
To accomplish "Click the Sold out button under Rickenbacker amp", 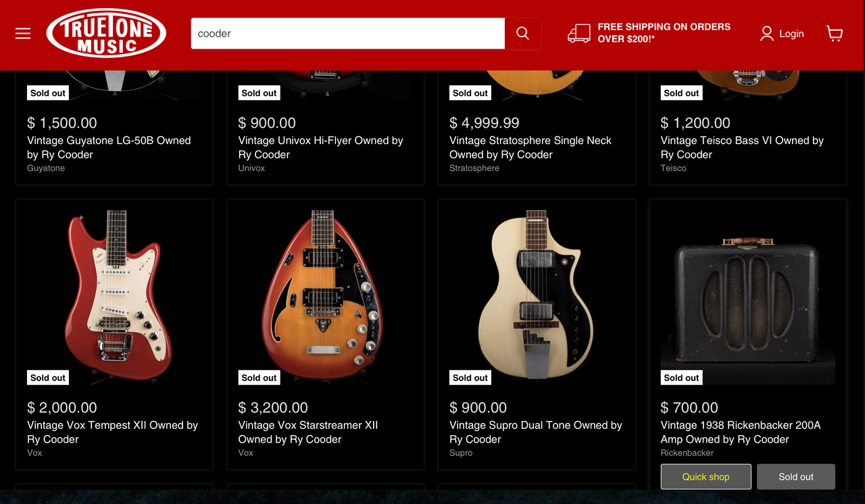I will click(796, 477).
